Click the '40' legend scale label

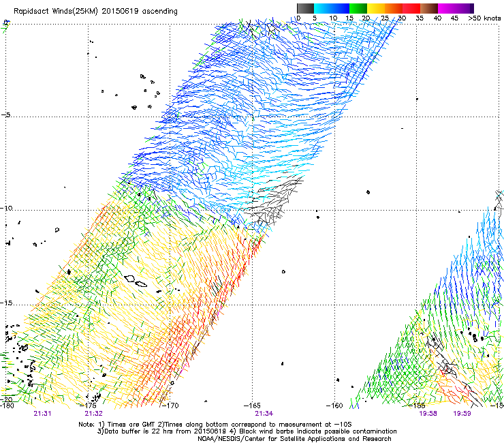click(437, 18)
